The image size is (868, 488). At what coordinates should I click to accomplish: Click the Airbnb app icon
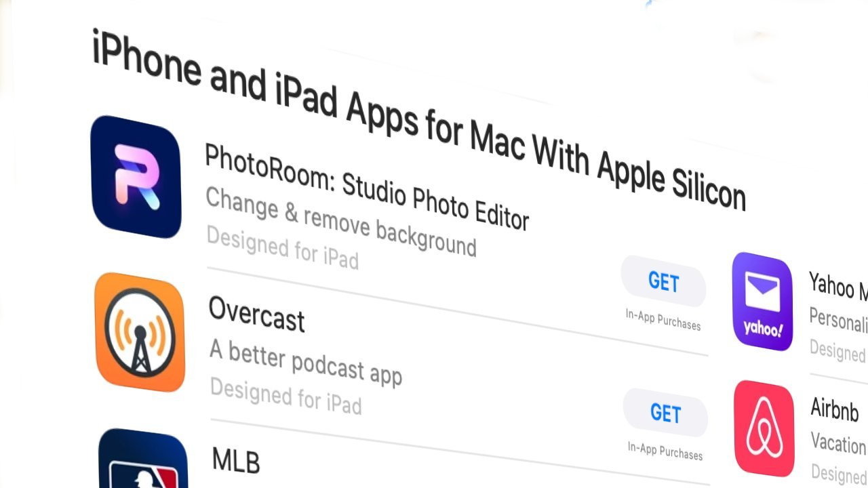[764, 428]
